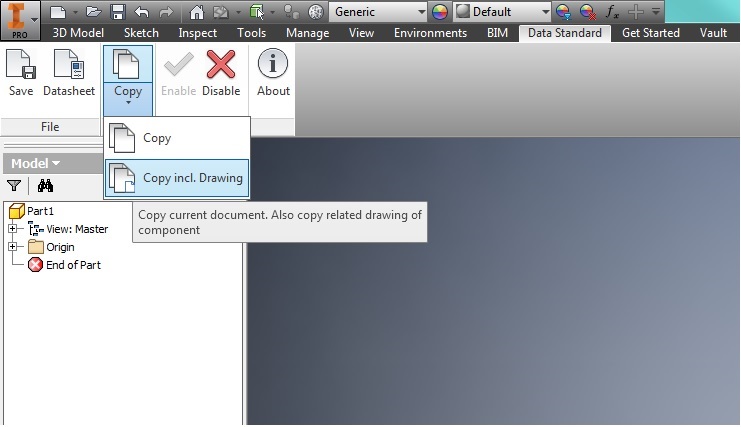The width and height of the screenshot is (741, 427).
Task: Create a new document from quick access toolbar
Action: 58,12
